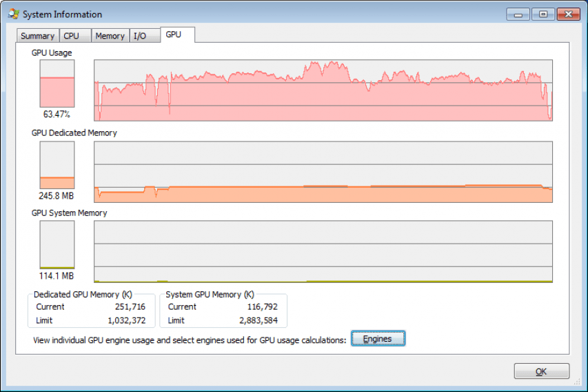Screen dimensions: 588x392
Task: Click the System Information title bar icon
Action: point(14,14)
